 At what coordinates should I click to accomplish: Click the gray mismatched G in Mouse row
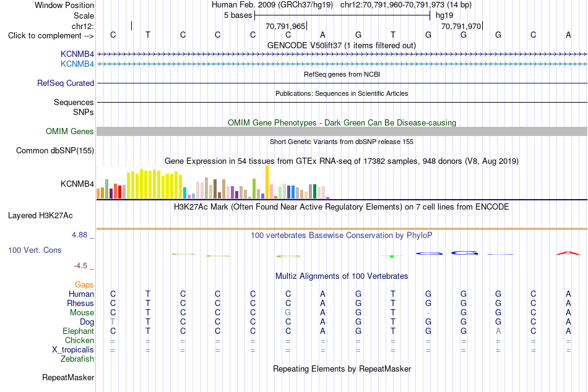coord(288,313)
